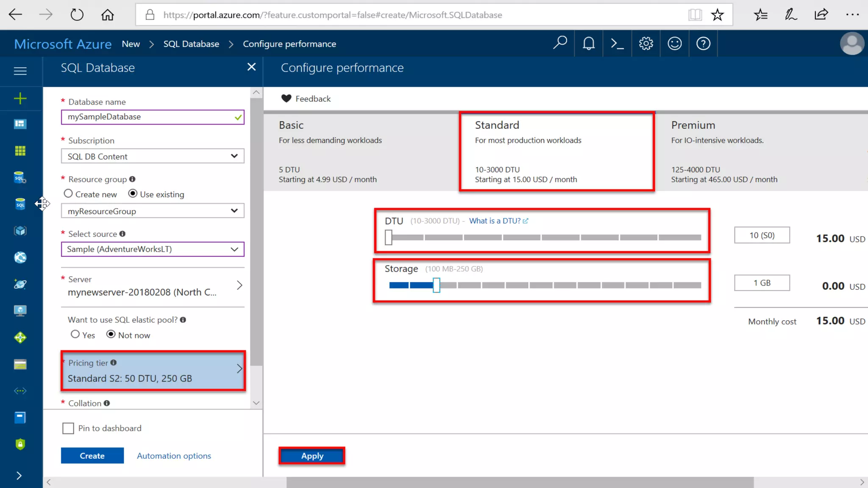The height and width of the screenshot is (488, 868).
Task: Select the Standard pricing tier tab
Action: [557, 152]
